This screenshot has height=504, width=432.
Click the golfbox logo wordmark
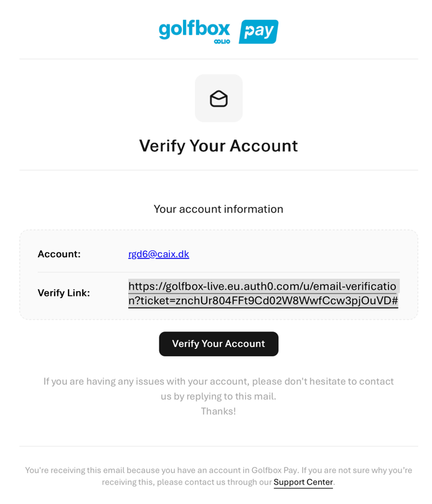(194, 29)
